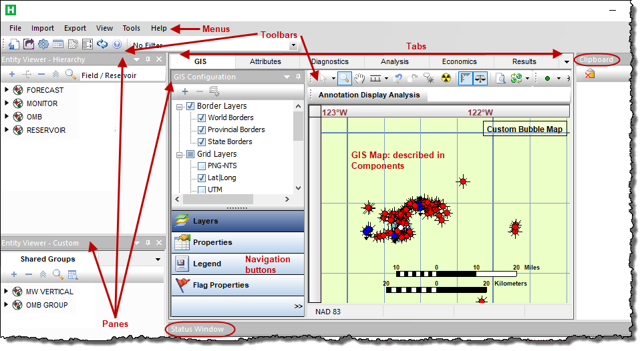Switch to the Economics tab

pyautogui.click(x=459, y=61)
